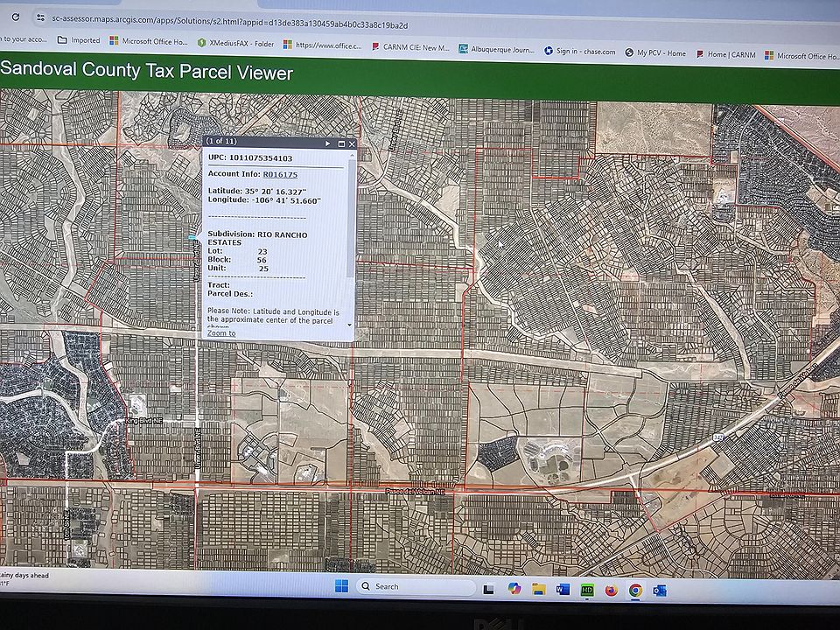Maximize the parcel info popup
This screenshot has width=840, height=630.
(x=341, y=143)
